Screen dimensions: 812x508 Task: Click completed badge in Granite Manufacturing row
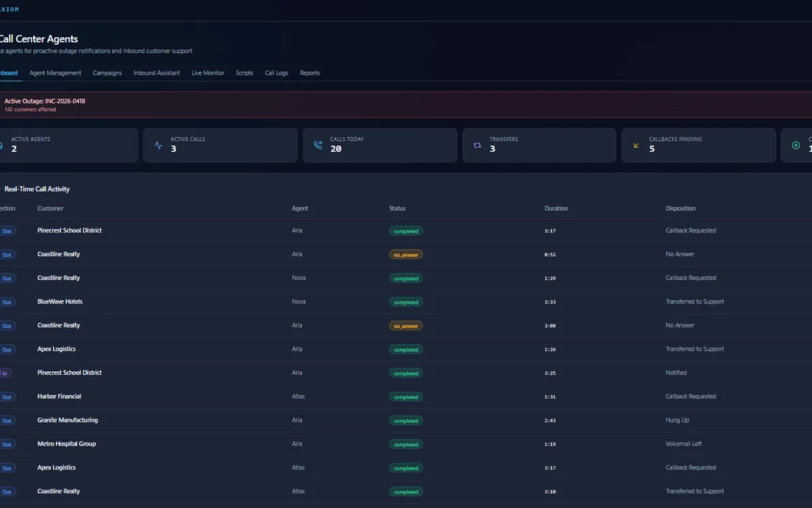coord(406,421)
